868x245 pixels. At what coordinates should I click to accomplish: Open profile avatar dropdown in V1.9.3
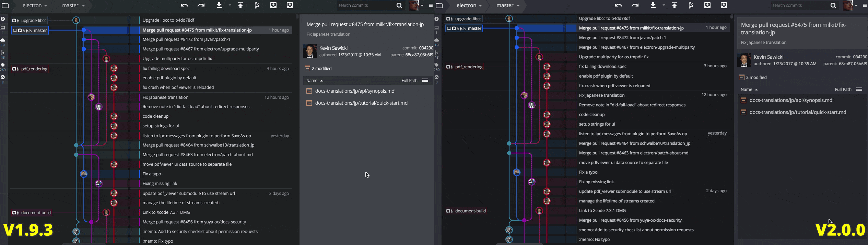[417, 5]
